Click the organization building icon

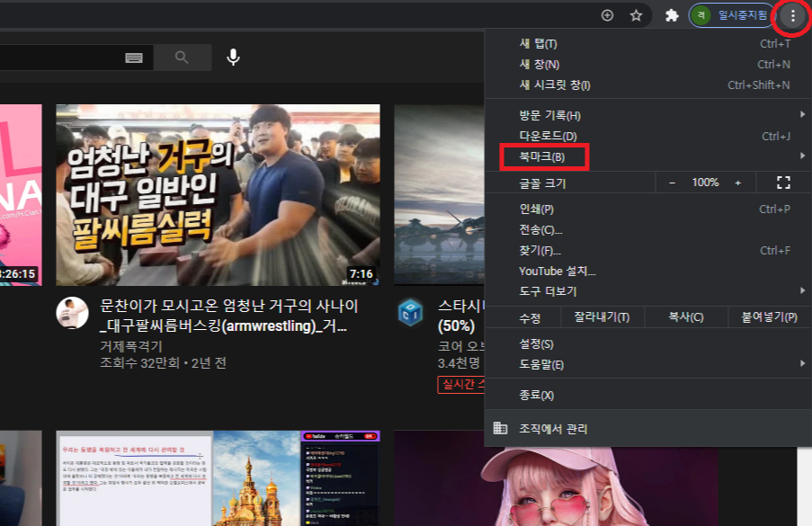tap(500, 428)
